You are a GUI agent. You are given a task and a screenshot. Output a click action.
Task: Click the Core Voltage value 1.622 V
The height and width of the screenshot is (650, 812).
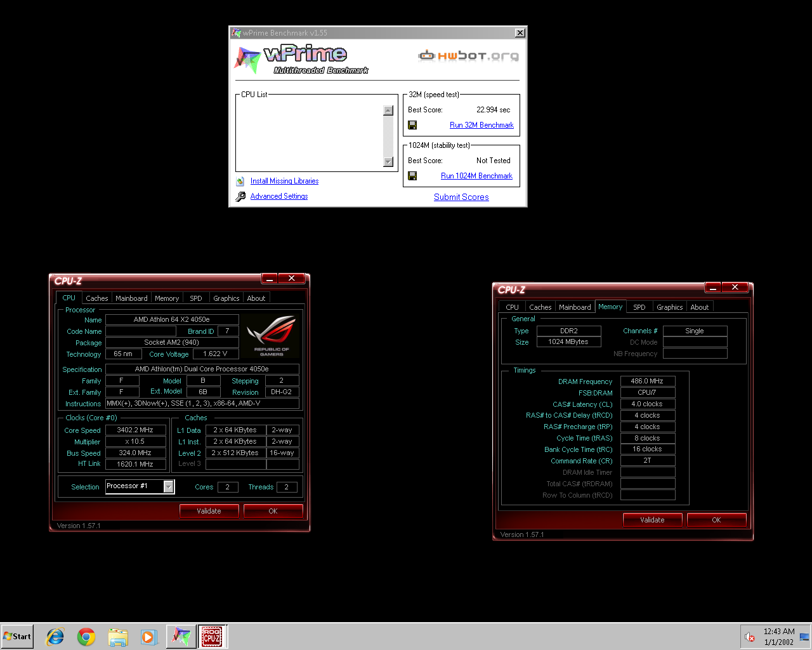[x=216, y=354]
